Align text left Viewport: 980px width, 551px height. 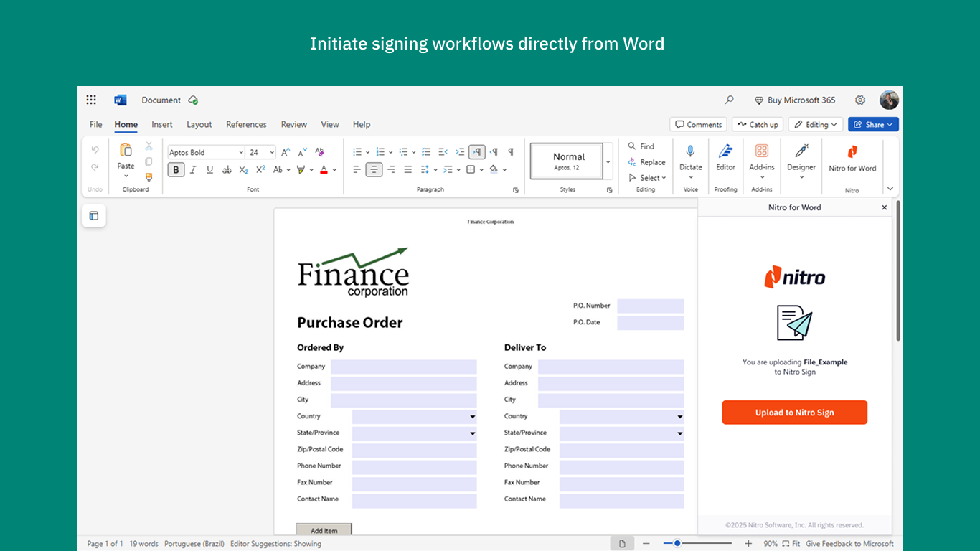click(357, 170)
